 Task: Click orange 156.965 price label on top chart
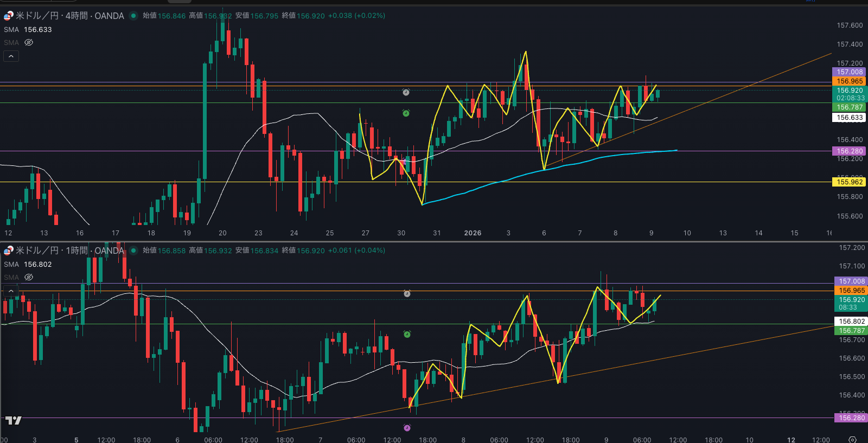[849, 81]
